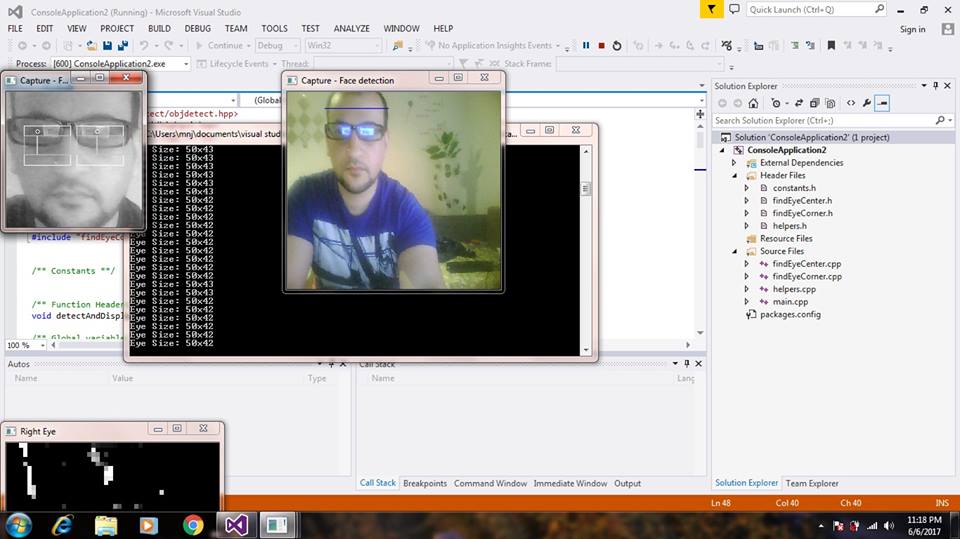Switch to the Output tab
Image resolution: width=960 pixels, height=539 pixels.
pos(628,483)
